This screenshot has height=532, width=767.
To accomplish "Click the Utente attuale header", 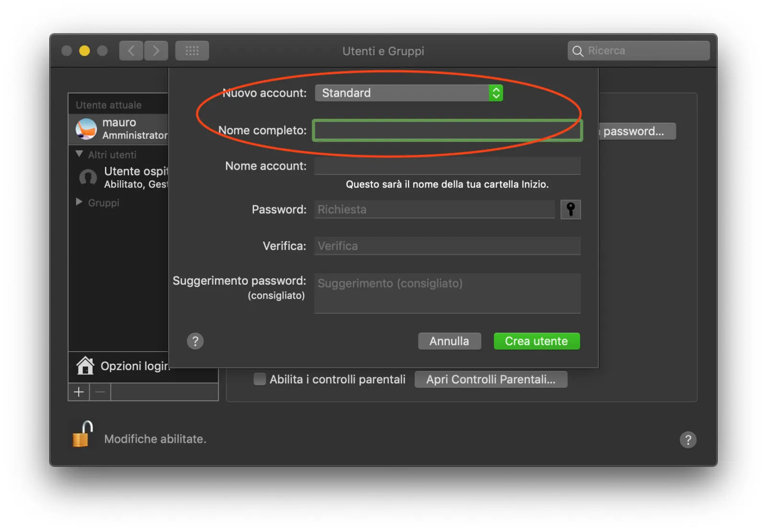I will coord(109,105).
